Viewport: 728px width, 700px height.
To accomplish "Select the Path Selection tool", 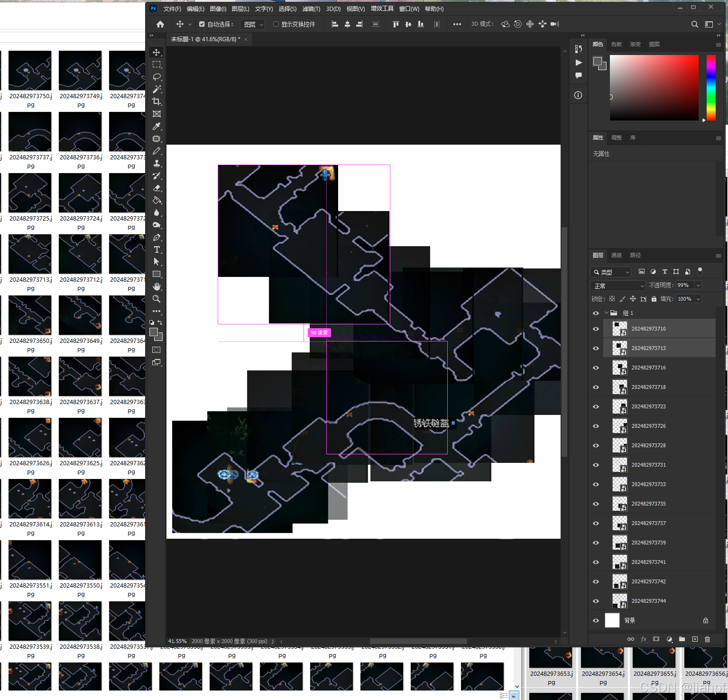I will coord(157,262).
